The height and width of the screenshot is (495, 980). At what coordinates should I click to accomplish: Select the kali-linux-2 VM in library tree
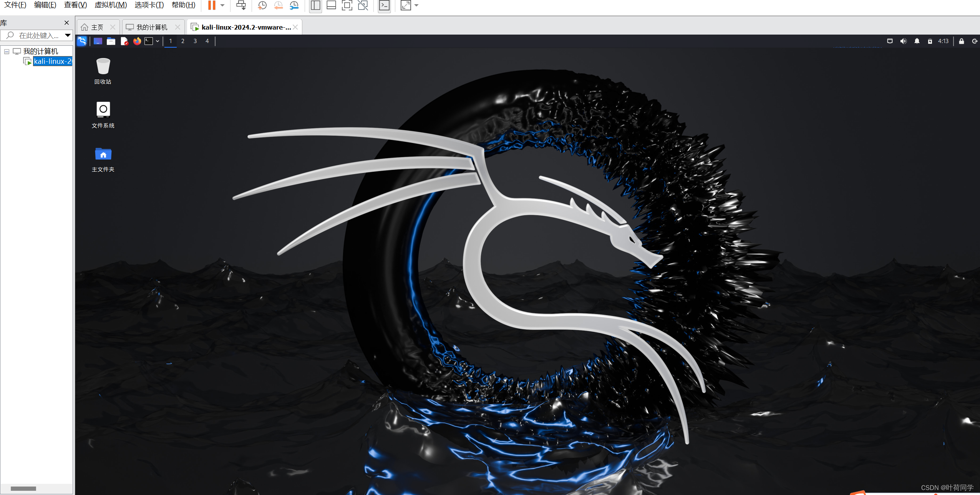point(53,61)
